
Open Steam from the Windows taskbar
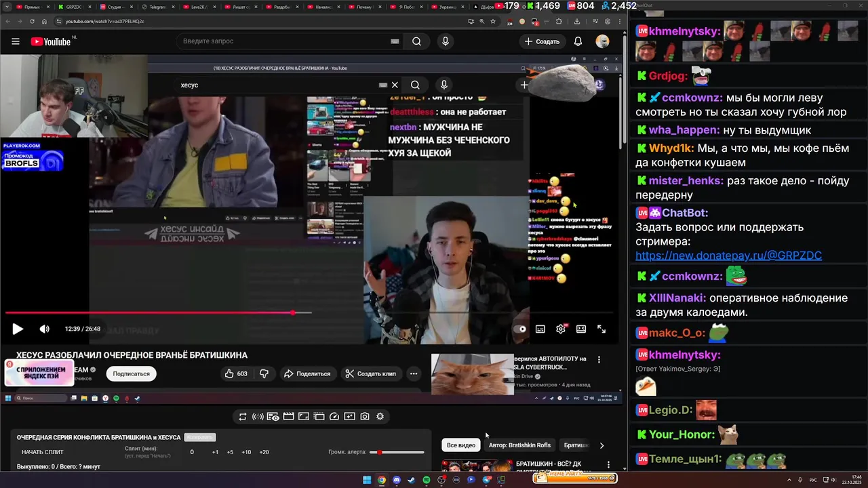(x=412, y=480)
